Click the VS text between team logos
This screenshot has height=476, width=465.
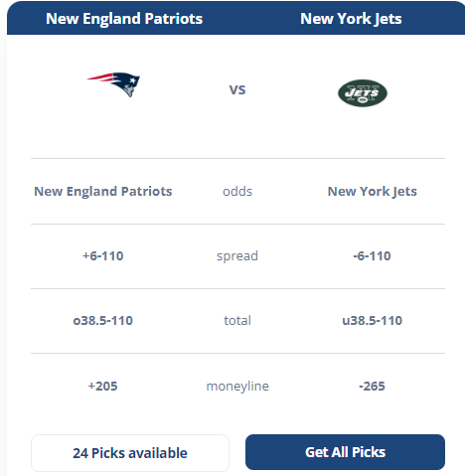[237, 90]
